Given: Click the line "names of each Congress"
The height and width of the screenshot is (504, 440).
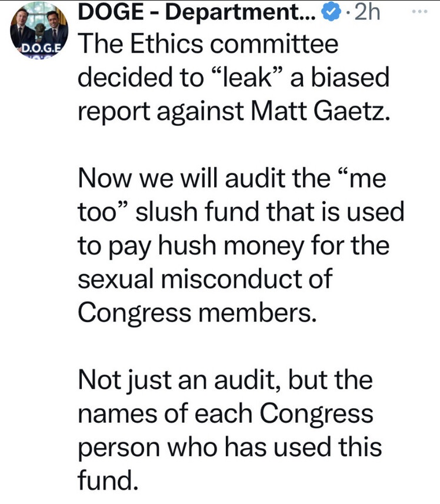Looking at the screenshot, I should tap(225, 413).
